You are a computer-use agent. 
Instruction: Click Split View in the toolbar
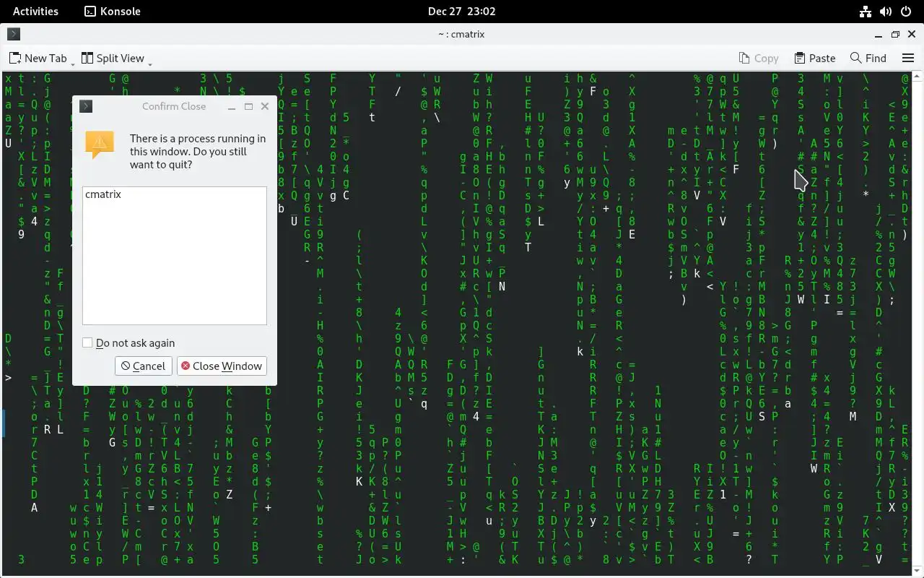pyautogui.click(x=113, y=58)
